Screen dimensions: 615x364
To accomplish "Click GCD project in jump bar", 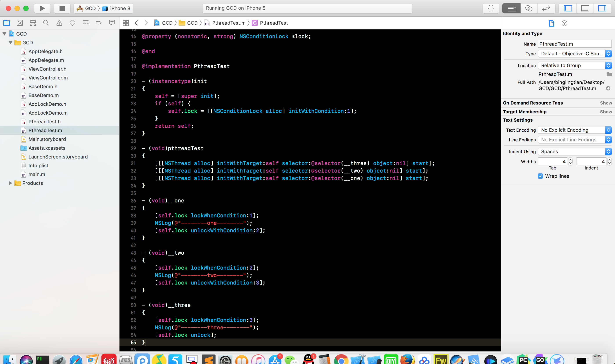I will (x=163, y=23).
